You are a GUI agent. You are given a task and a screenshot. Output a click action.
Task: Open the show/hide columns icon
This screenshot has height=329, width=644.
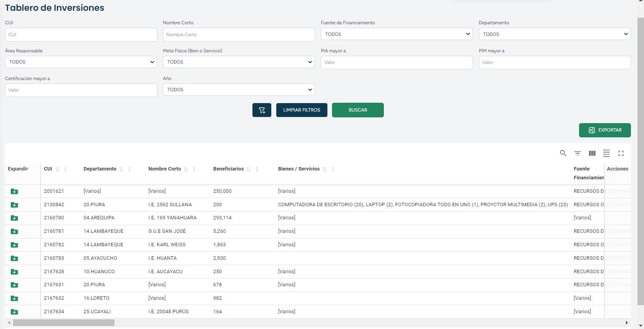coord(592,153)
